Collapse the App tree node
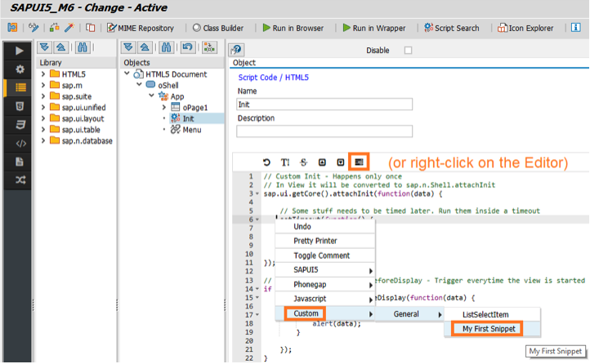The width and height of the screenshot is (590, 364). pos(152,95)
